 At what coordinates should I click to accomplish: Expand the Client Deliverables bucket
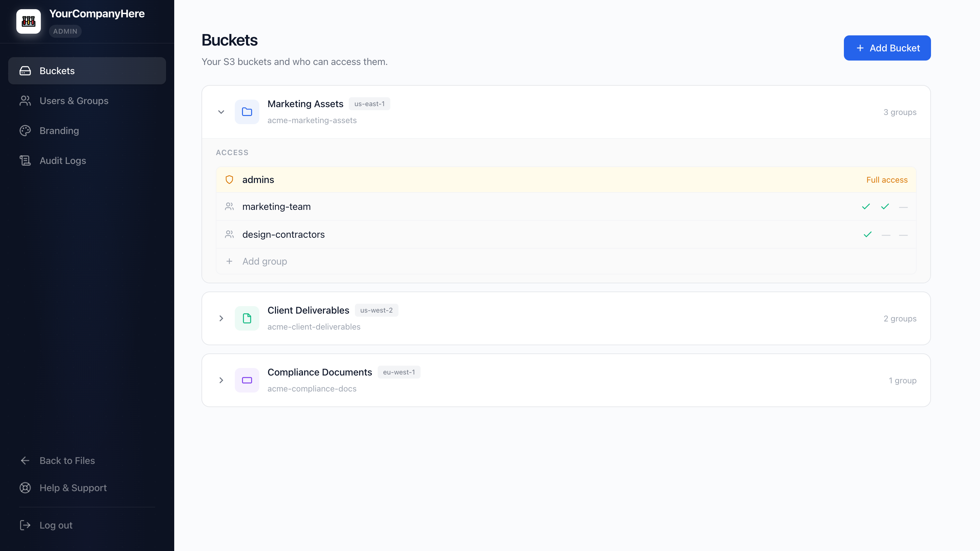[x=221, y=318]
